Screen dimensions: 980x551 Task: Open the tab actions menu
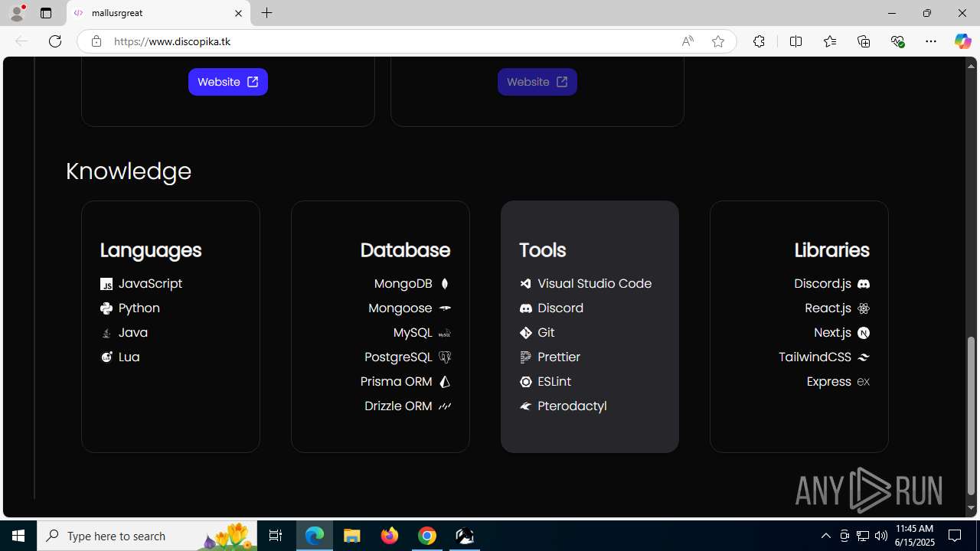(46, 13)
